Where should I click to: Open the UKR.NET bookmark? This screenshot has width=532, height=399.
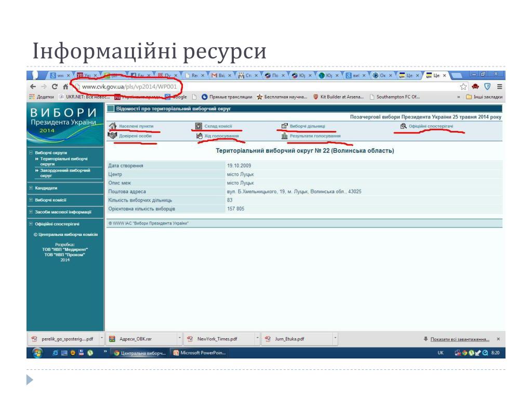point(84,97)
